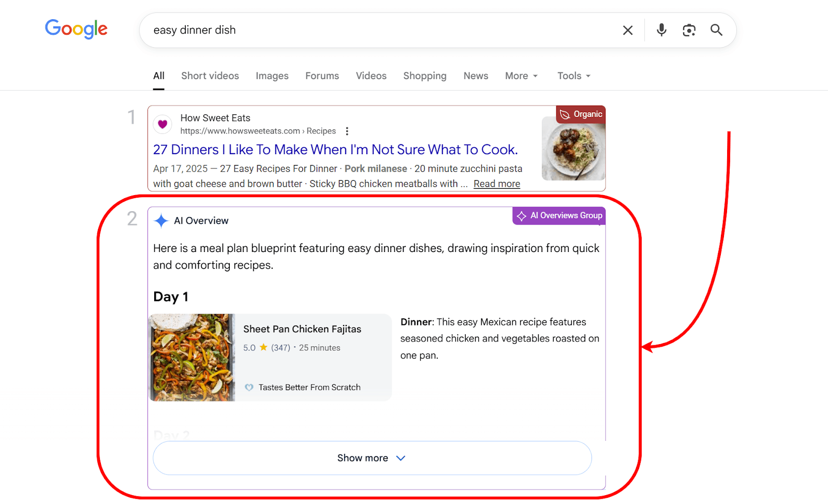Switch to the Shopping tab
This screenshot has width=828, height=504.
(x=424, y=76)
